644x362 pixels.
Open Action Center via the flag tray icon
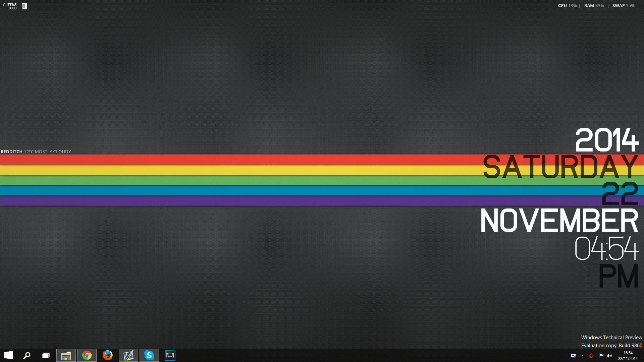601,355
